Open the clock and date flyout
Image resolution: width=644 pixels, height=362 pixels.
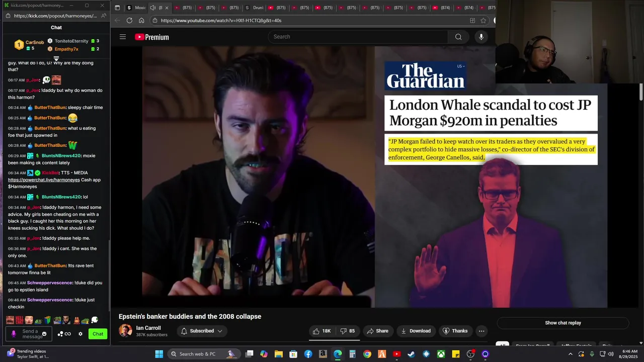point(629,354)
